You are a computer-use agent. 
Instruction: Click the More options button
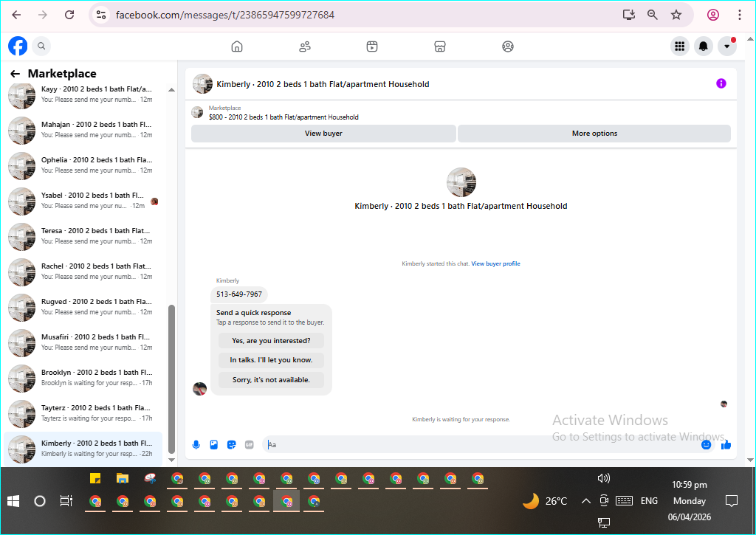594,134
